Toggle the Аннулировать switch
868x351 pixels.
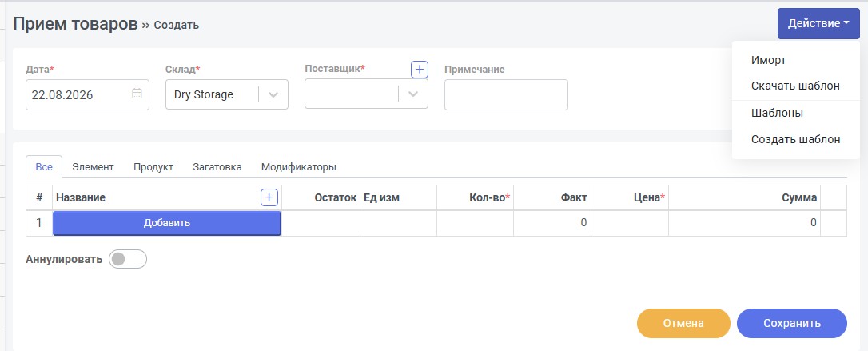click(128, 259)
